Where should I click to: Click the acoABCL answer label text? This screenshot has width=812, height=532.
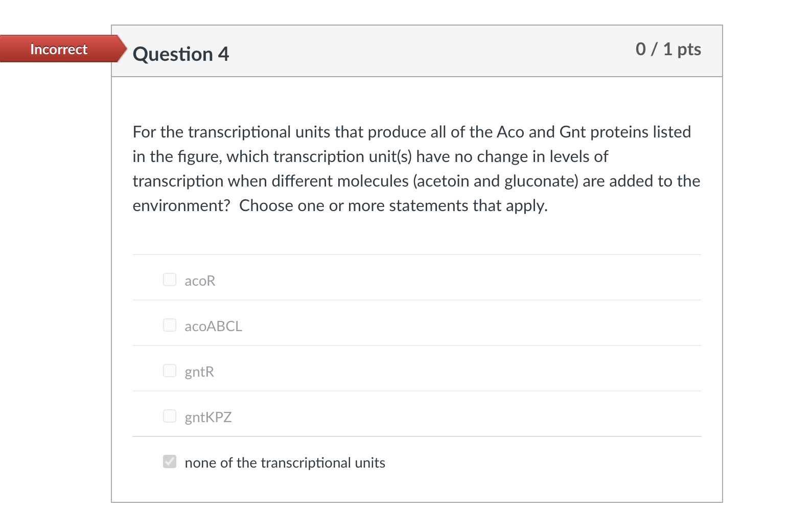[213, 326]
